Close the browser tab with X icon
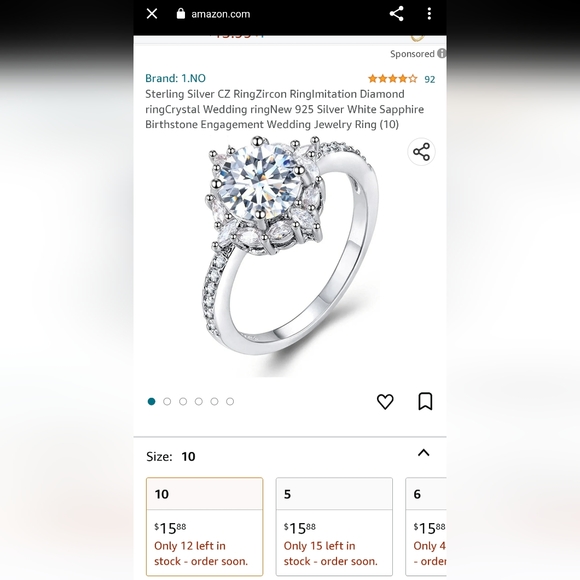Viewport: 580px width, 580px height. 152,14
